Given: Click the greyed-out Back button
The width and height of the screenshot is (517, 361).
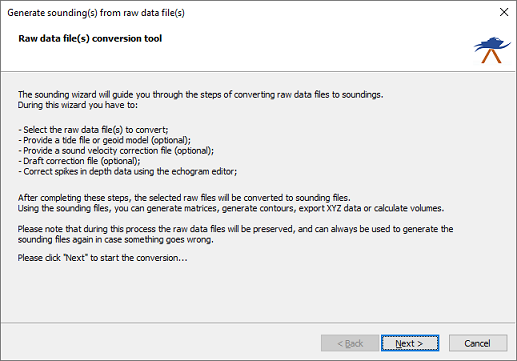Looking at the screenshot, I should pos(350,343).
